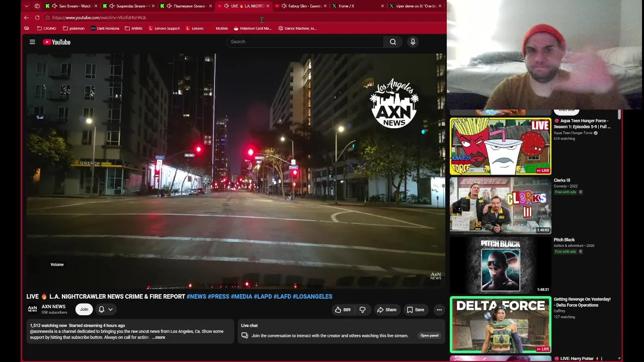The height and width of the screenshot is (362, 644).
Task: Open the Pitch Black movie thumbnail
Action: click(501, 265)
